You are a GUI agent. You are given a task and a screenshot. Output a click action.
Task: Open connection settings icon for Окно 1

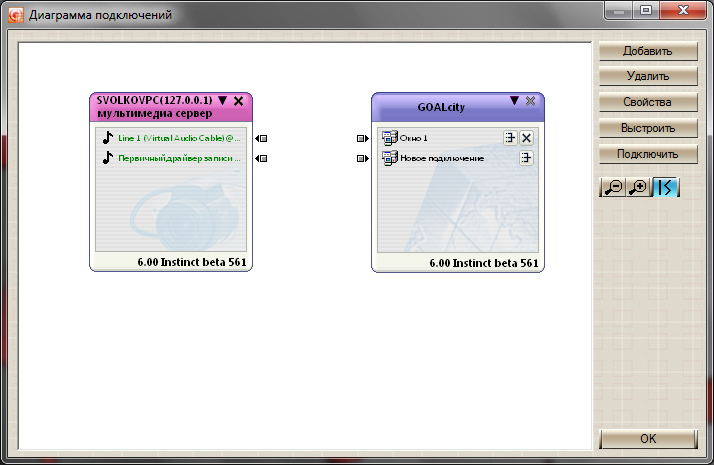(x=510, y=138)
